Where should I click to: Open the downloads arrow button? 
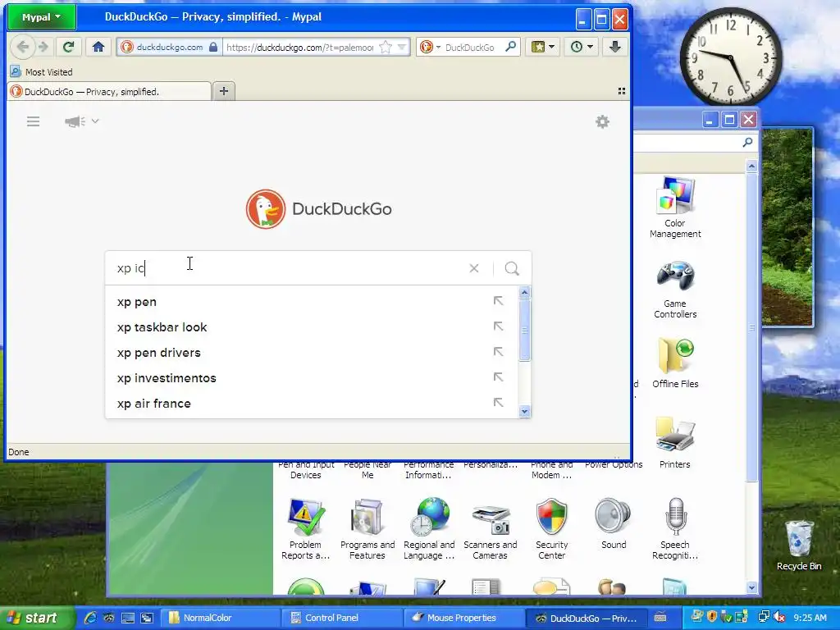tap(614, 47)
